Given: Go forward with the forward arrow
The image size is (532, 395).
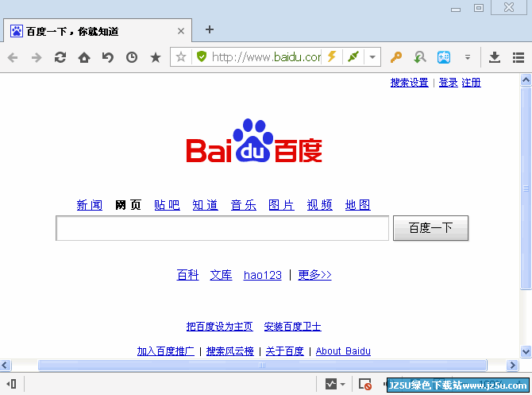Looking at the screenshot, I should click(37, 57).
